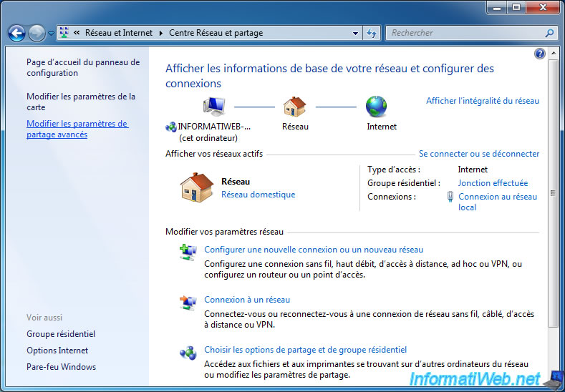Open Configurer une nouvelle connexion ou réseau
The height and width of the screenshot is (392, 565).
(x=314, y=250)
